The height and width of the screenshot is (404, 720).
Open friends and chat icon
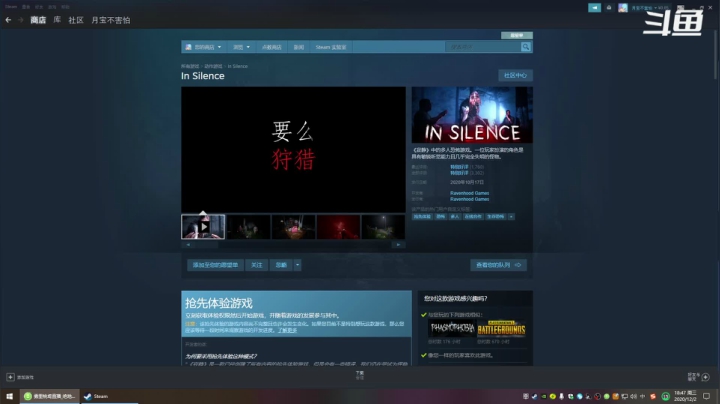(705, 377)
